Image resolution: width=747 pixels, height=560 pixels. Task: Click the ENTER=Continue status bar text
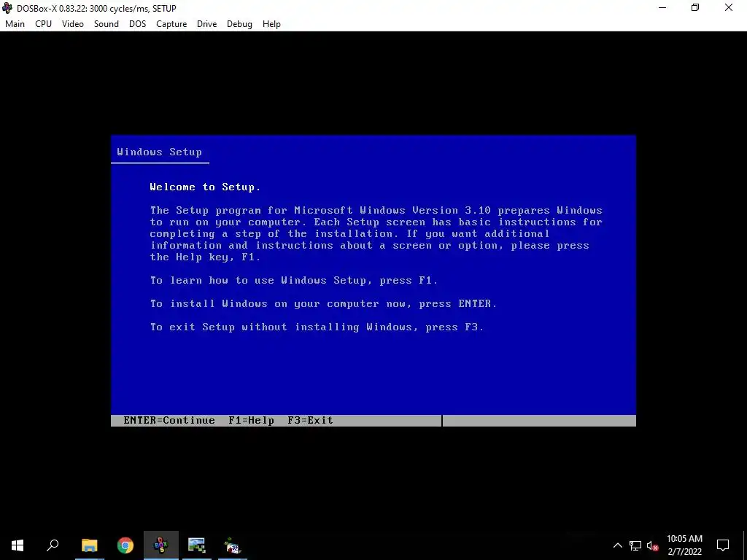coord(169,421)
